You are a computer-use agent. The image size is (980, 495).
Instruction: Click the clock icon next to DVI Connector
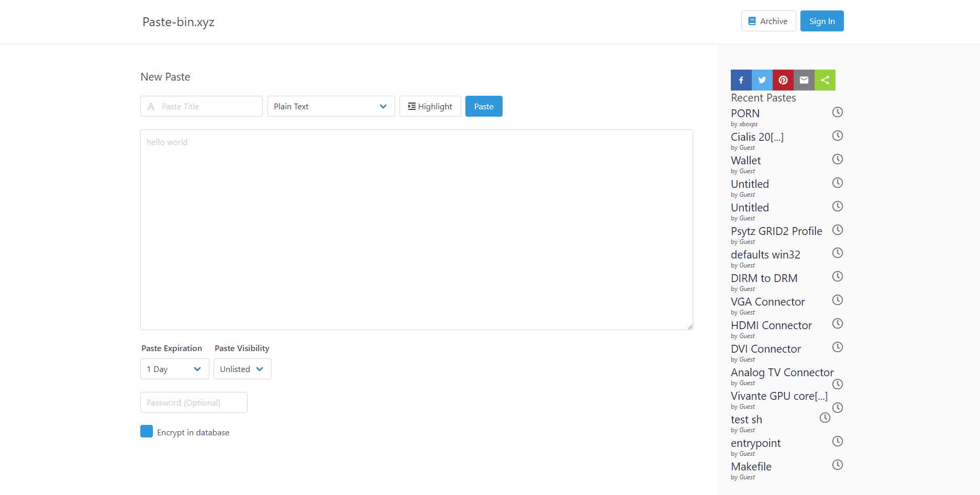[x=838, y=347]
